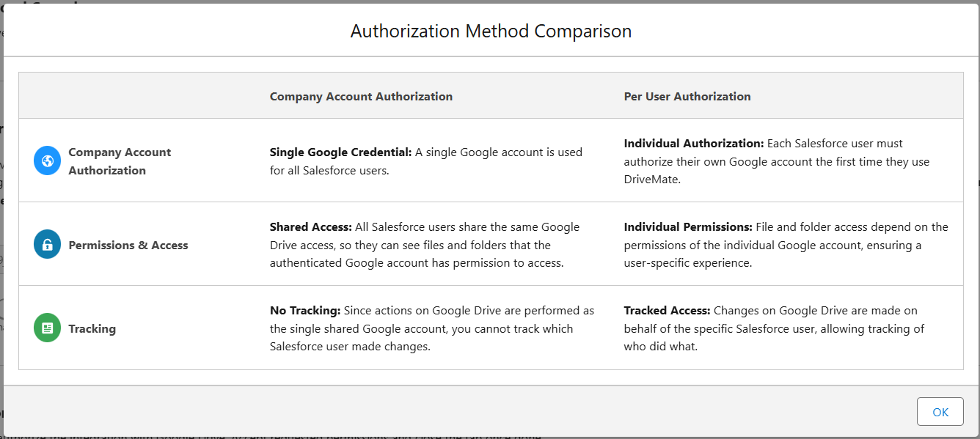Screen dimensions: 980x439
Task: Select the Per User Authorization column header
Action: pos(687,96)
